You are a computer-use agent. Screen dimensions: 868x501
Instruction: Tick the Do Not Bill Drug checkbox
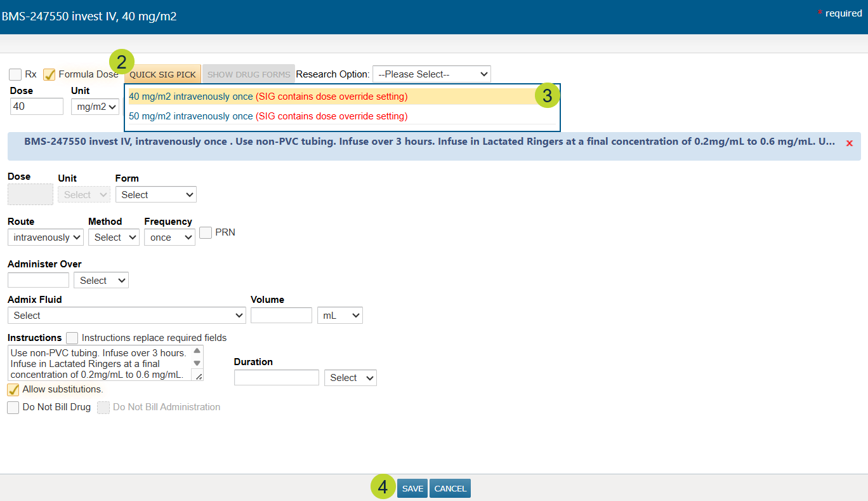point(13,408)
